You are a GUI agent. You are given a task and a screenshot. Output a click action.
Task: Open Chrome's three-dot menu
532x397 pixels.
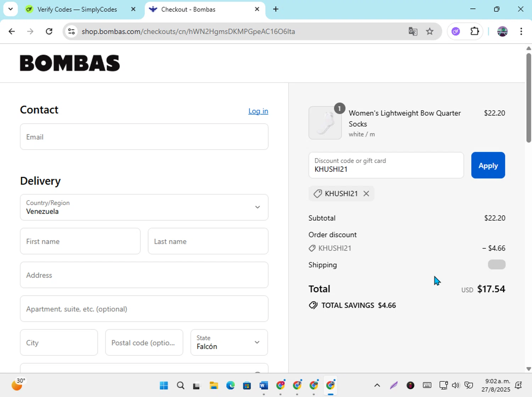pyautogui.click(x=521, y=32)
